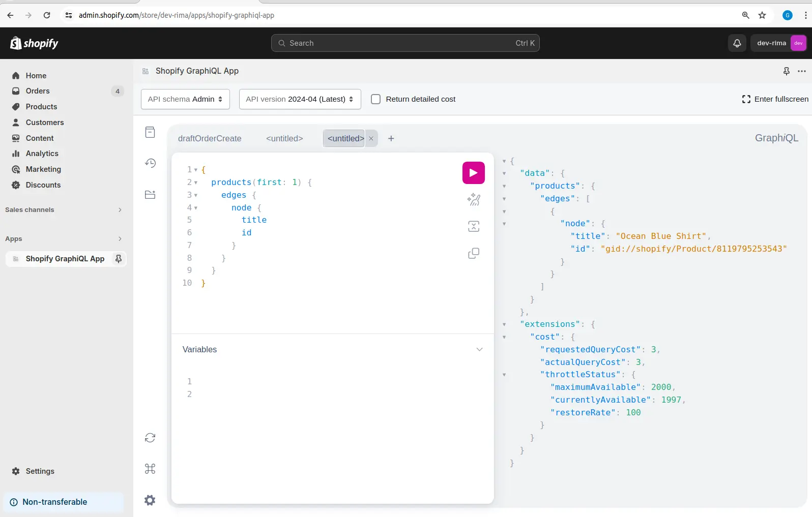Screen dimensions: 812x517
Task: Open the API version 2024-04 dropdown
Action: (x=300, y=99)
